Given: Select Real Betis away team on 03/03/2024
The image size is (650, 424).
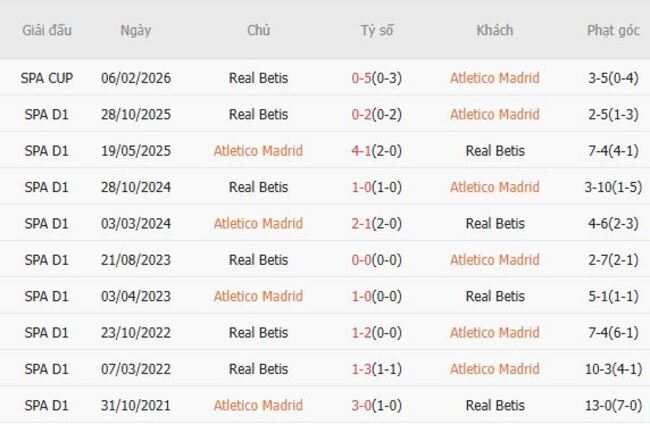Looking at the screenshot, I should point(494,223).
